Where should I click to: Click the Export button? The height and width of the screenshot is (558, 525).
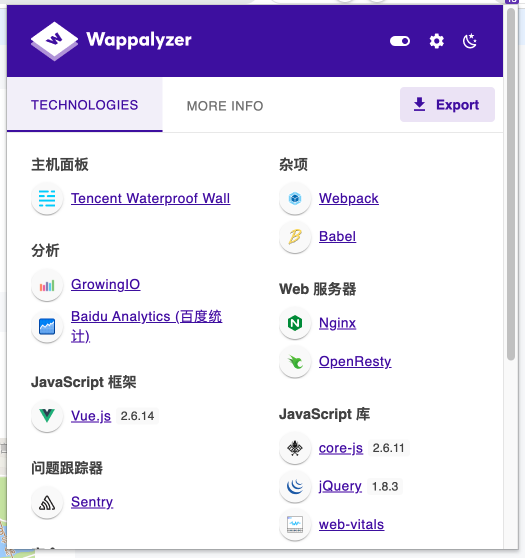[x=447, y=105]
